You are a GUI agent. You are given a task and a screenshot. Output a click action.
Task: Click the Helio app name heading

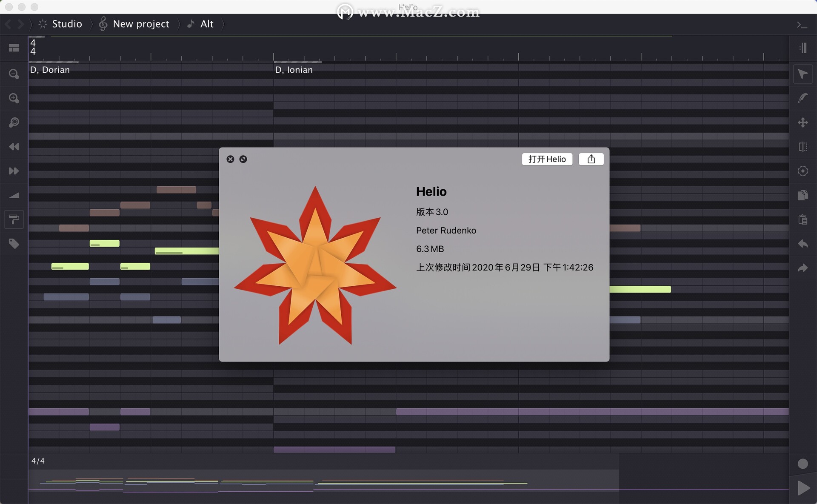click(x=431, y=191)
